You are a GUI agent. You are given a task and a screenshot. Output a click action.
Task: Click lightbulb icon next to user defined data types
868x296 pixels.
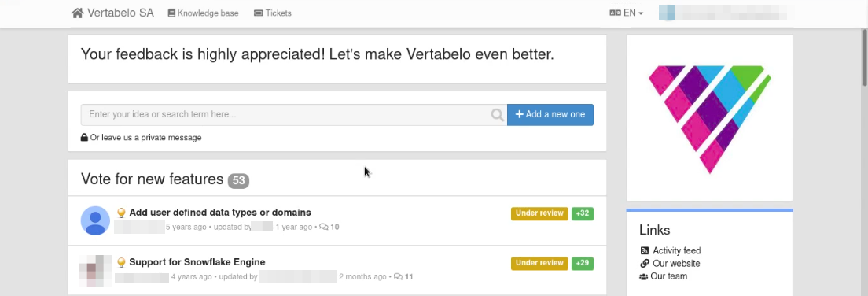coord(121,213)
